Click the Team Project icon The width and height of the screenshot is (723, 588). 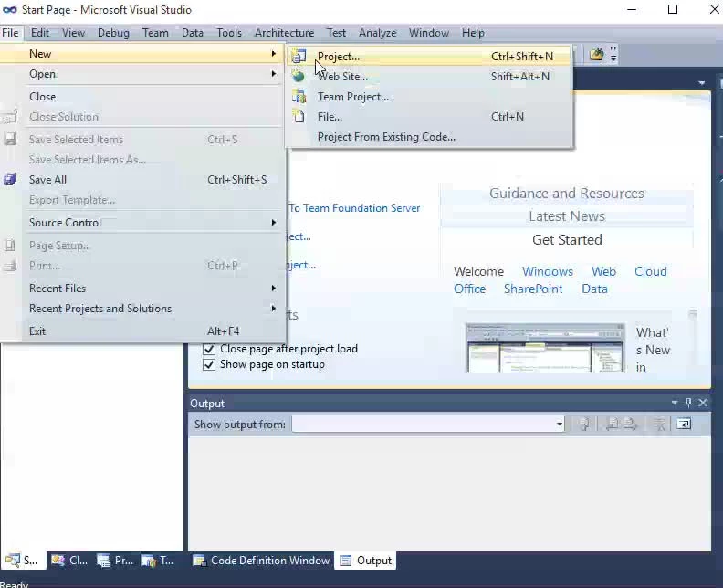[299, 97]
